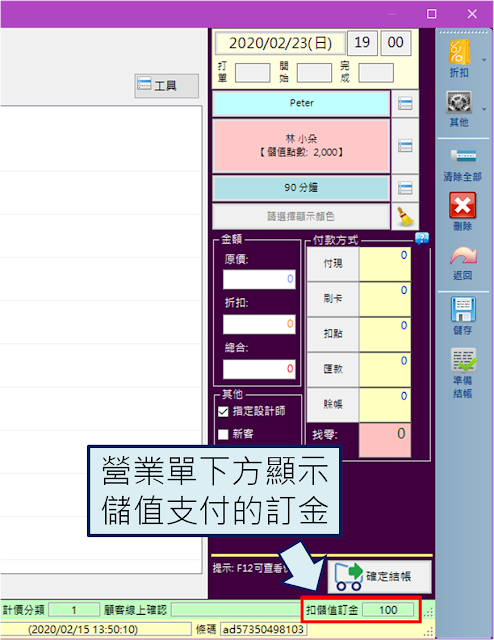
Task: Click the 付現 cash payment button
Action: pos(333,264)
